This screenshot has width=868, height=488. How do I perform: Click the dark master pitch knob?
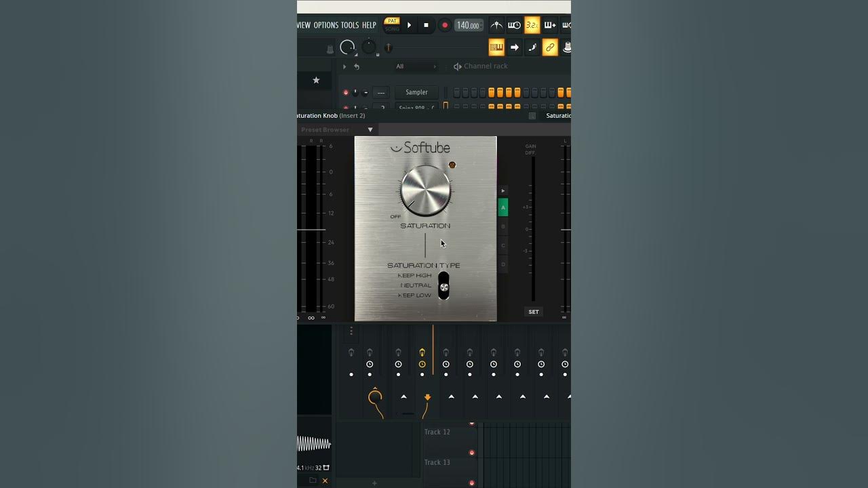[369, 47]
